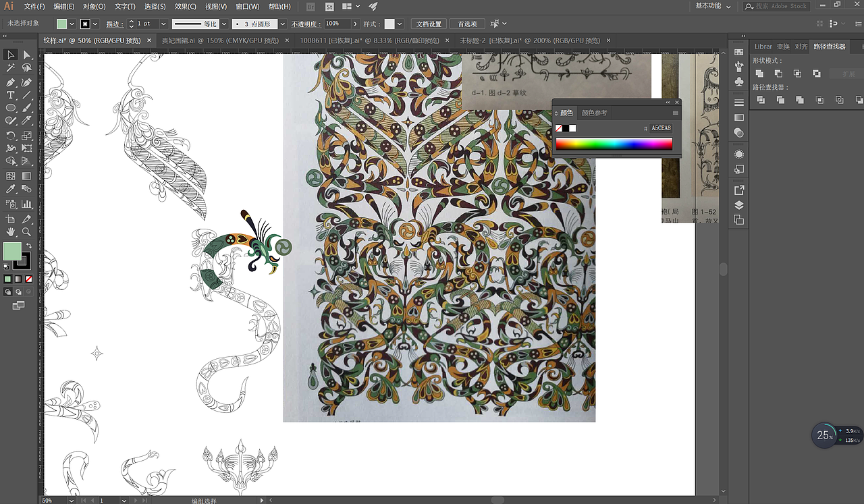This screenshot has height=504, width=864.
Task: Click the Minus Front shape mode icon
Action: 778,73
